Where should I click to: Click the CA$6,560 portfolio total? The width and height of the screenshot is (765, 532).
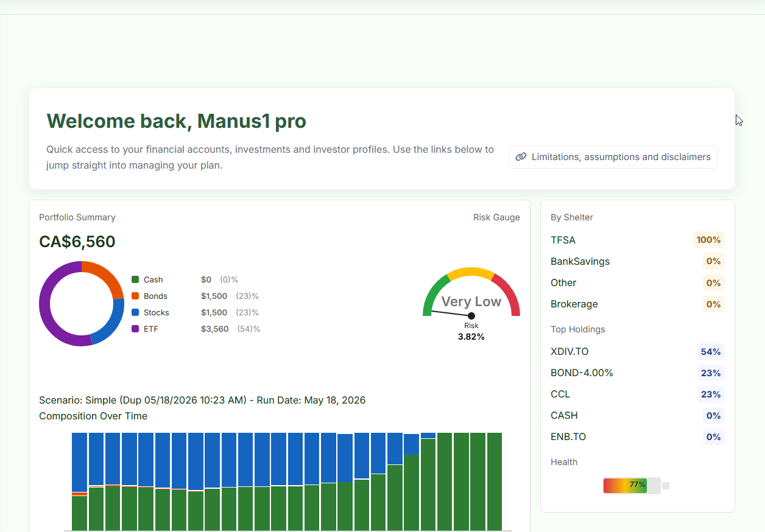click(x=77, y=242)
